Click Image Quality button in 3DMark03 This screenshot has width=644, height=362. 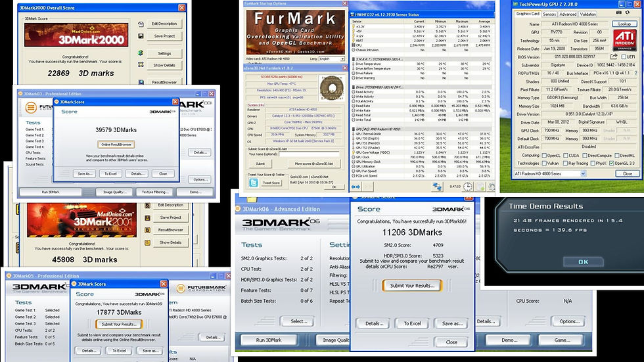point(114,192)
